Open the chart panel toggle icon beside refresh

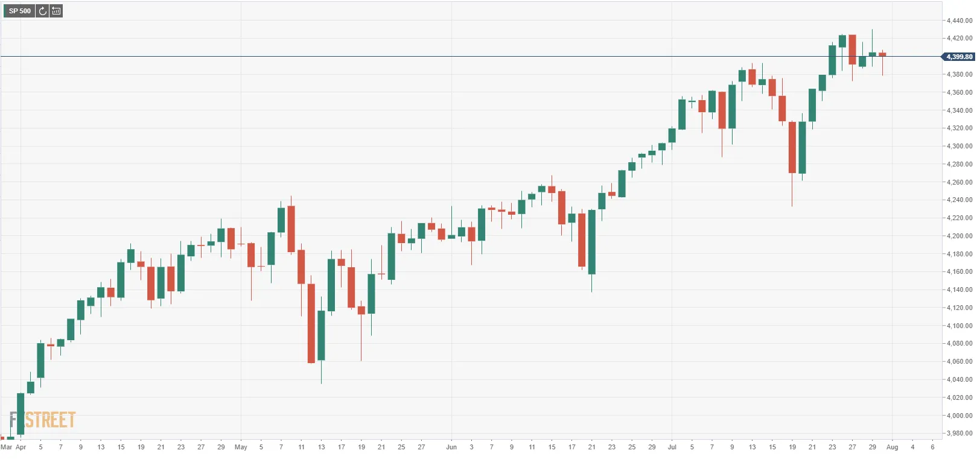pyautogui.click(x=56, y=11)
